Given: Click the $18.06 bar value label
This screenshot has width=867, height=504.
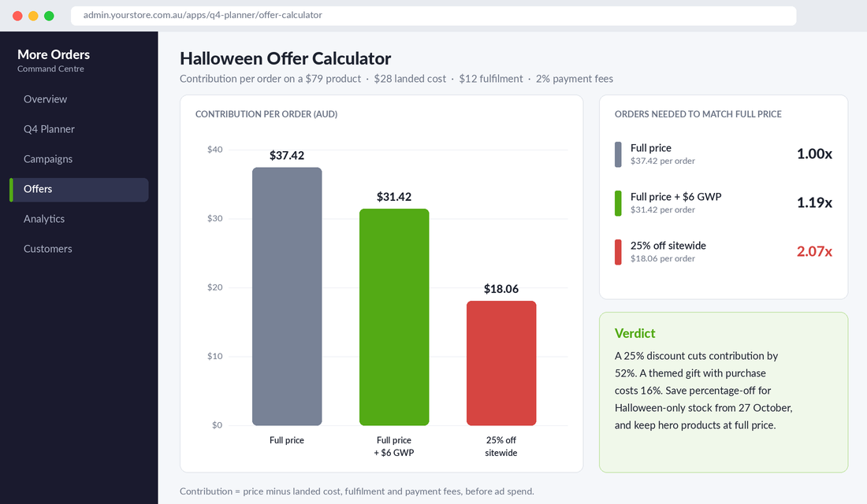Looking at the screenshot, I should (501, 289).
